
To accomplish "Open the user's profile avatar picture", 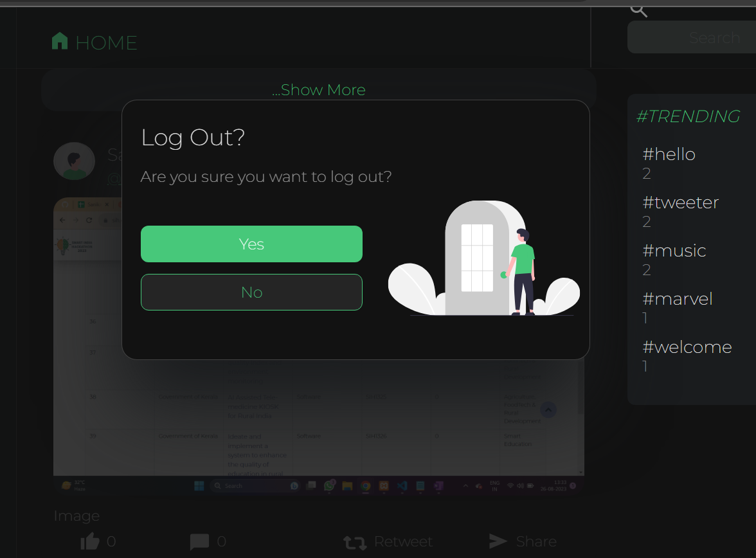I will [74, 161].
